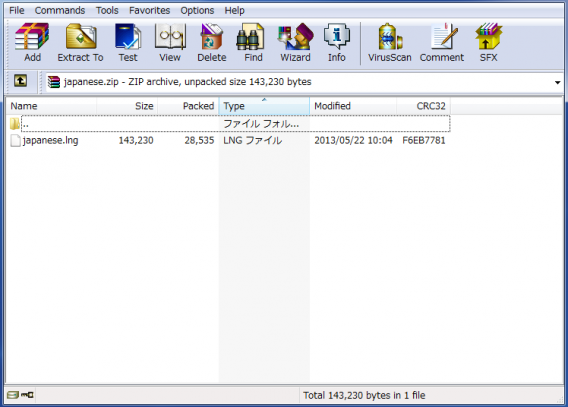Run the Test archive tool
Viewport: 568px width, 407px height.
128,42
